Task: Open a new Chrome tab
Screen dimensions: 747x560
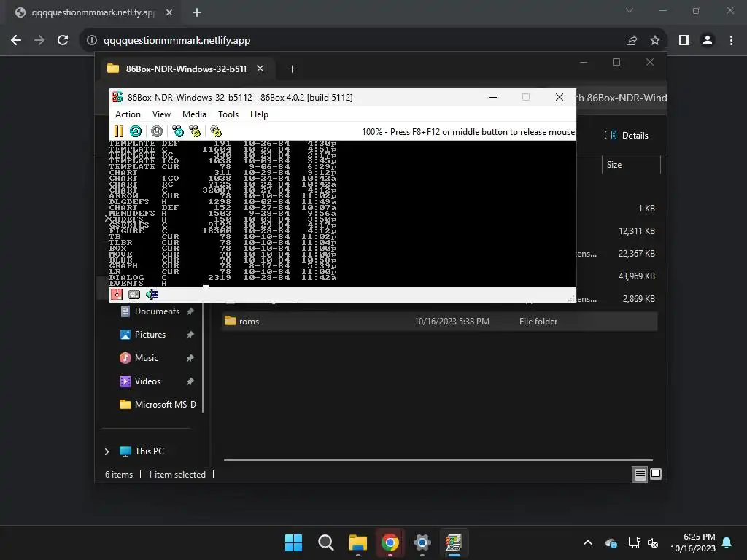Action: coord(197,12)
